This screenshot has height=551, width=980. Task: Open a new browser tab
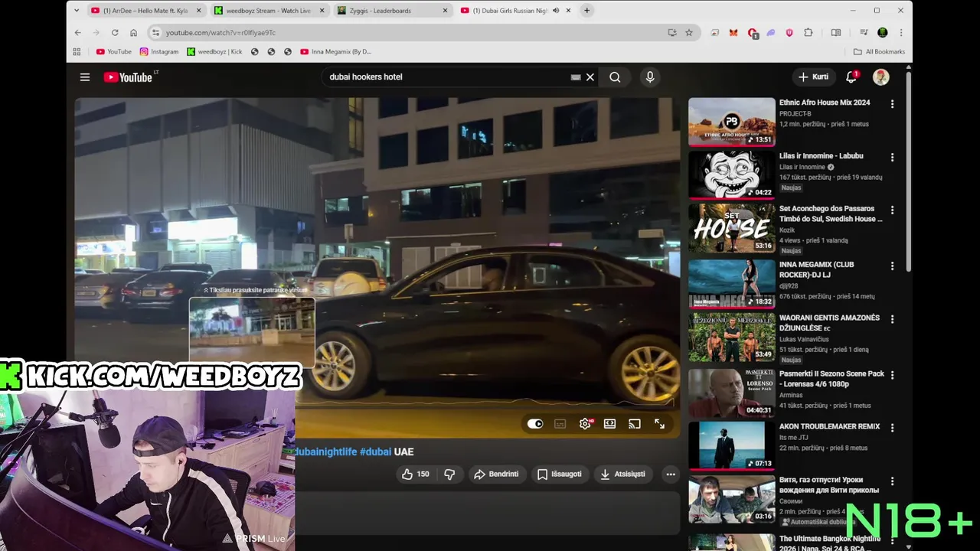586,11
